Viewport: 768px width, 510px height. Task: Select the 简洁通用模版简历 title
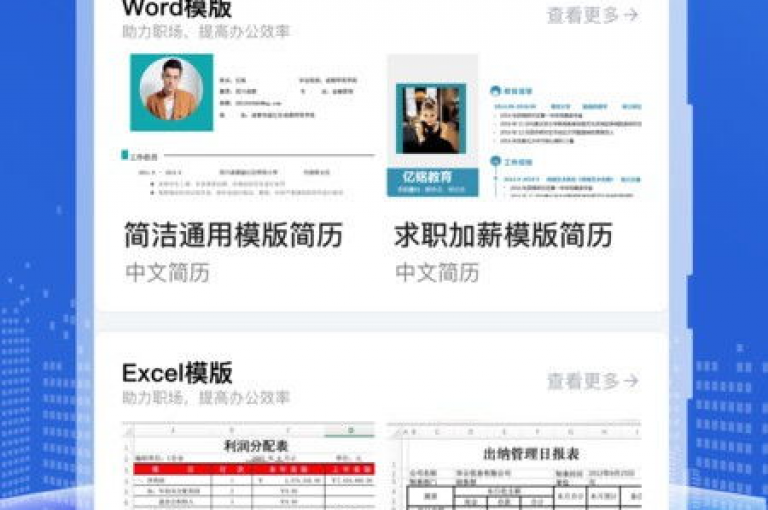(x=233, y=235)
